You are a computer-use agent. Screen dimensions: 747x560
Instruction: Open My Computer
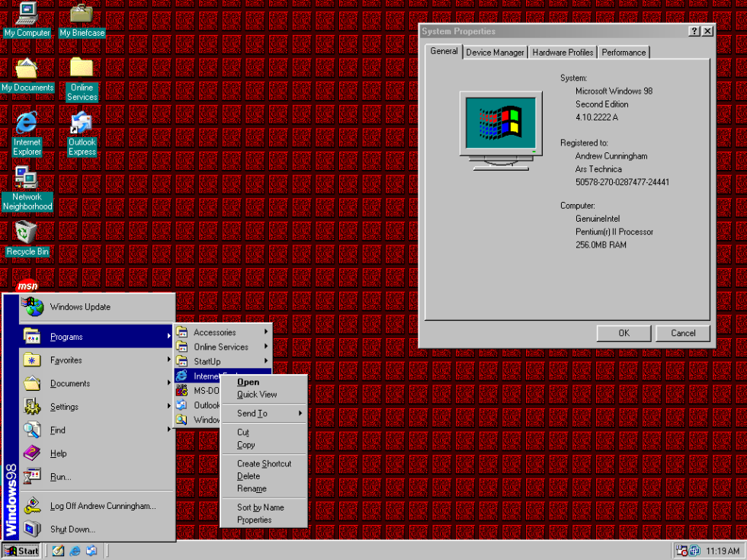click(27, 13)
